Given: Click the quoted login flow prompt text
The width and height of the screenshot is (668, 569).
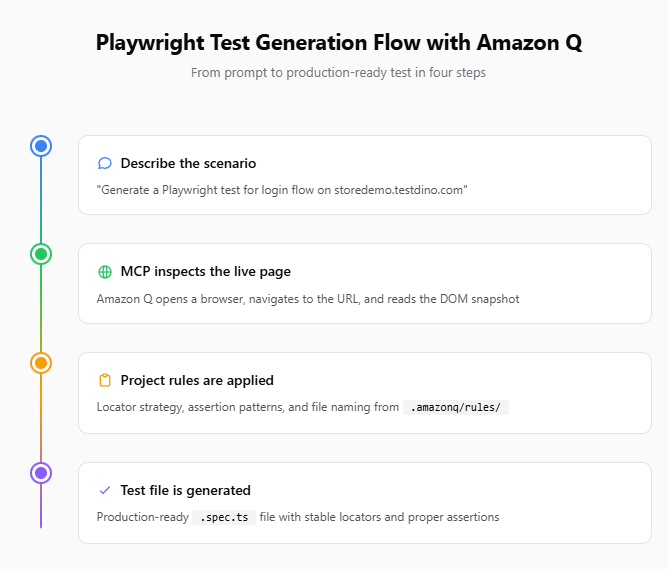Looking at the screenshot, I should (x=283, y=189).
